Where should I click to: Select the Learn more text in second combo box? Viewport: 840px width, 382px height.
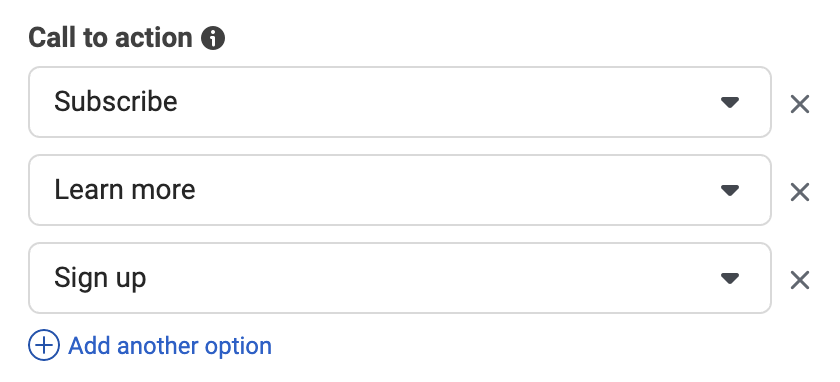click(125, 190)
